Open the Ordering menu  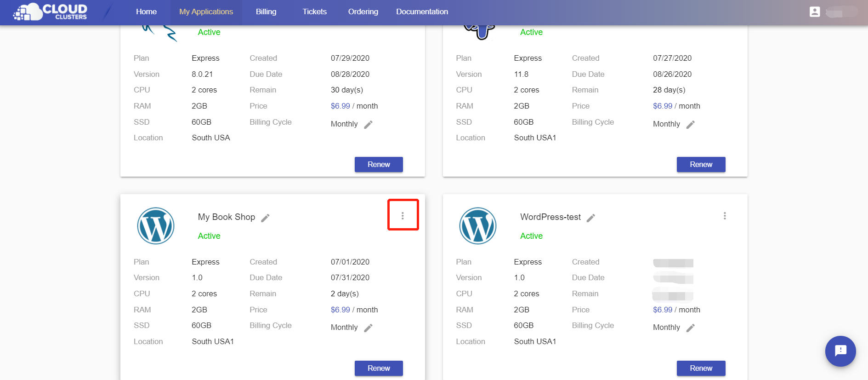click(363, 12)
